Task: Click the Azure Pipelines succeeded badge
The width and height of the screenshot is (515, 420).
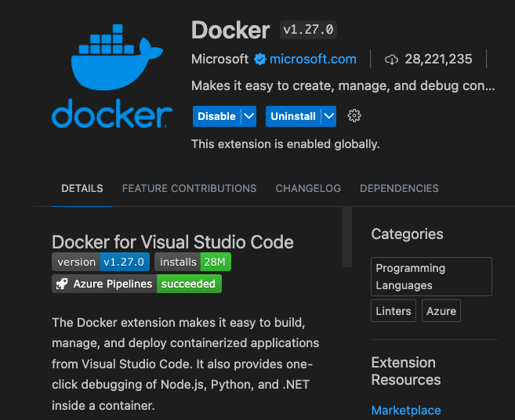Action: [x=136, y=284]
